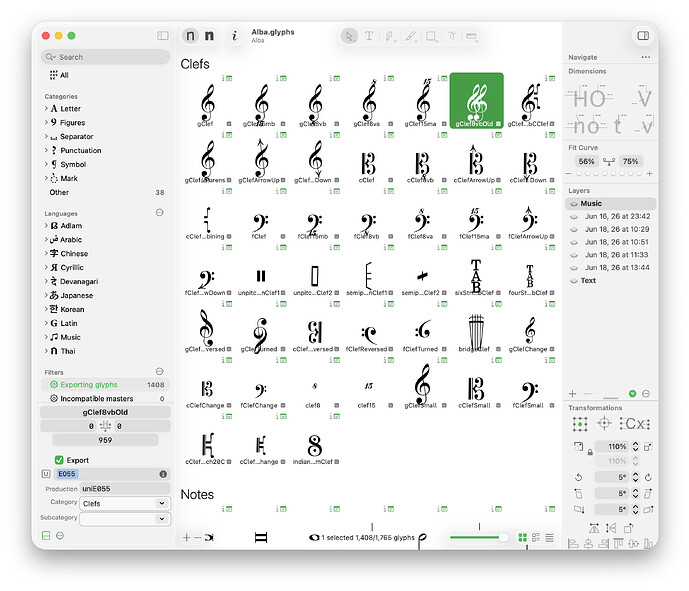Click the crosshair origin point icon
Screen dimensions: 689x591
click(x=604, y=424)
